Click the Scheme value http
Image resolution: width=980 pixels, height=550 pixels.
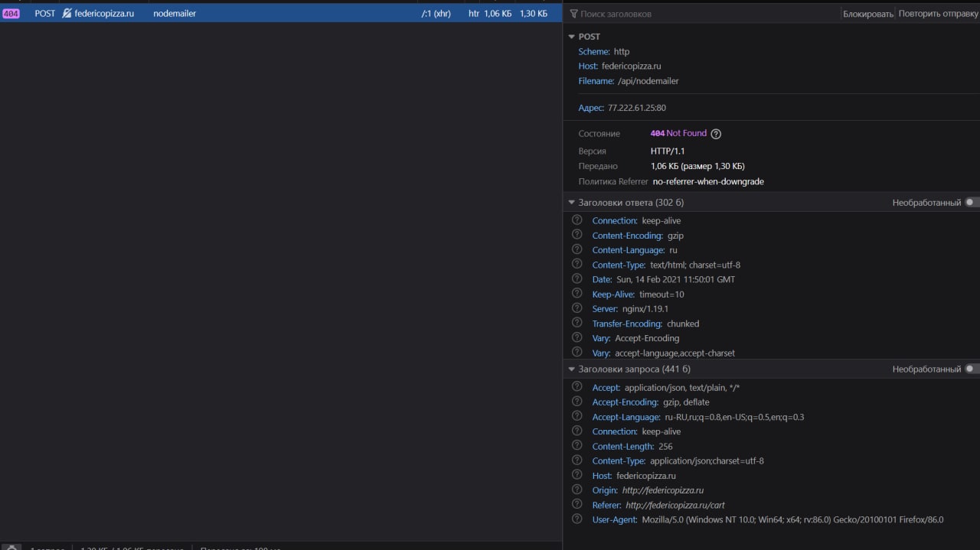coord(622,51)
